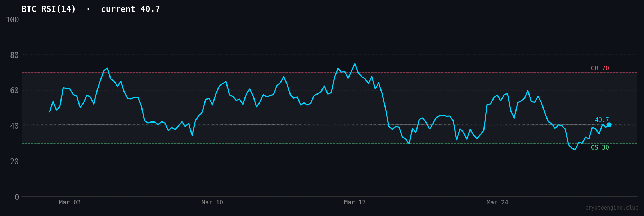Click the "BTC RSI(14)" chart title
The width and height of the screenshot is (644, 216).
[x=49, y=9]
